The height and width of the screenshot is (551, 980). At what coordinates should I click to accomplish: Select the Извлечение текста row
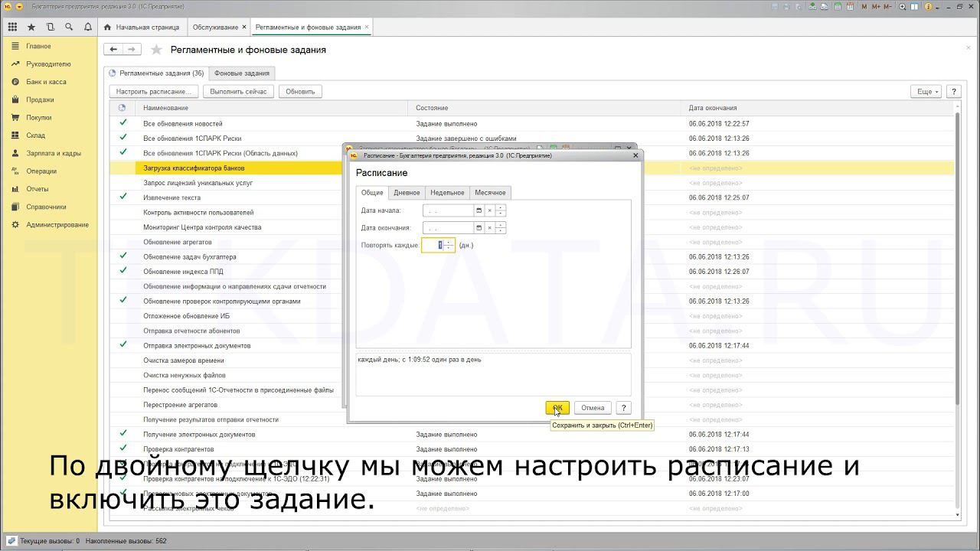tap(531, 197)
